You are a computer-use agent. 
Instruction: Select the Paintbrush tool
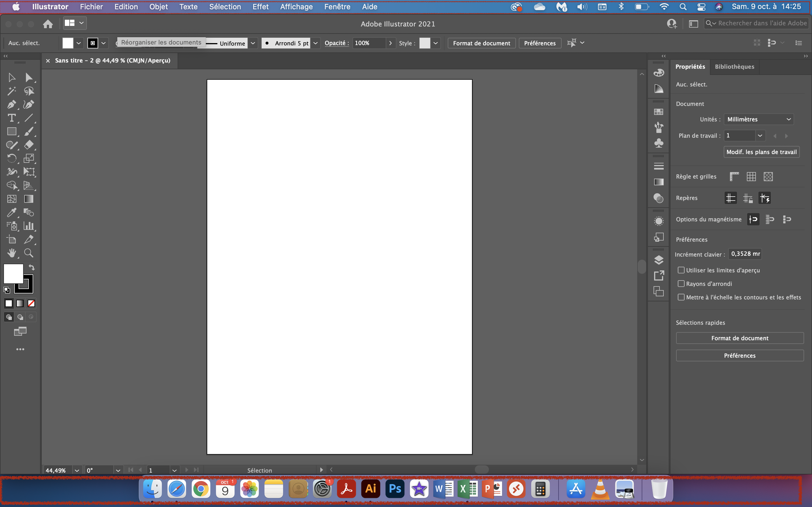(x=29, y=132)
